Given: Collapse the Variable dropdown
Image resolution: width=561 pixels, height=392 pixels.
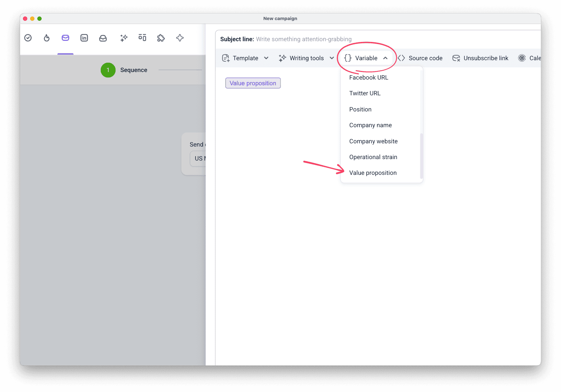Looking at the screenshot, I should (366, 58).
